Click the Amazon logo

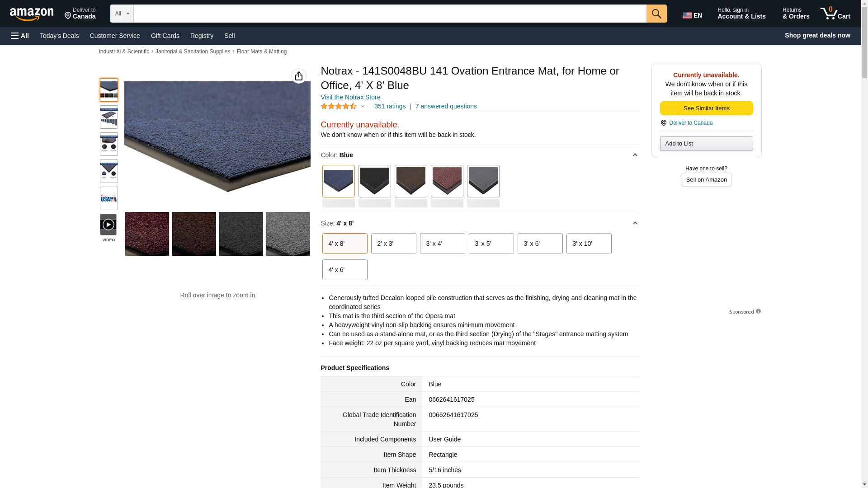click(x=32, y=14)
